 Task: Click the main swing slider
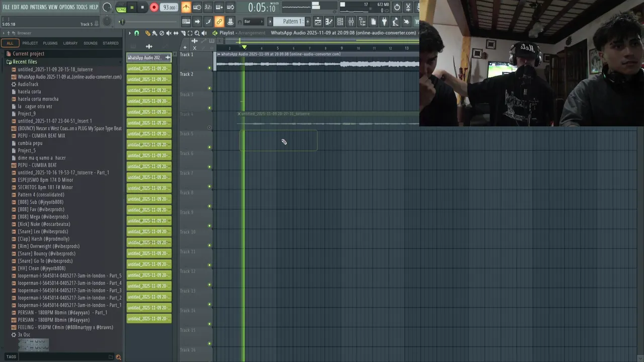pyautogui.click(x=122, y=22)
